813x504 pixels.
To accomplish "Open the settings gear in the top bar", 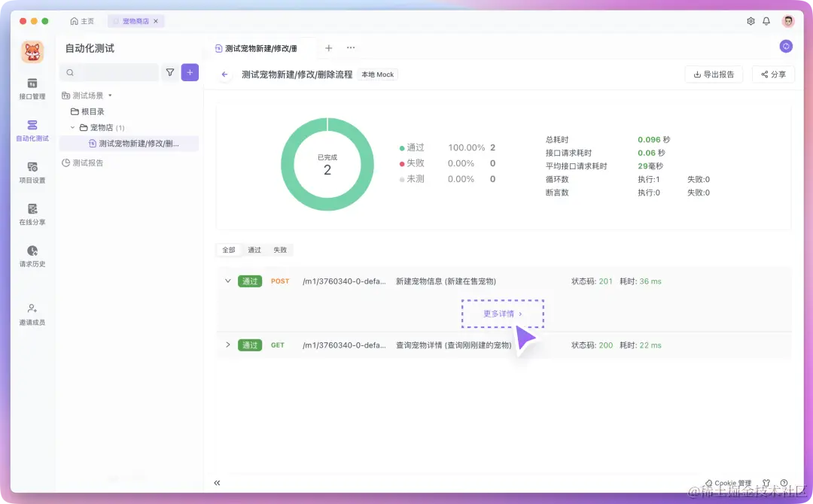I will click(750, 21).
